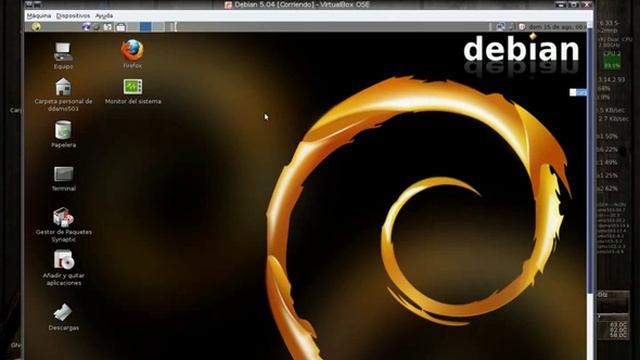Launch Firefox from the desktop icon

coord(132,50)
